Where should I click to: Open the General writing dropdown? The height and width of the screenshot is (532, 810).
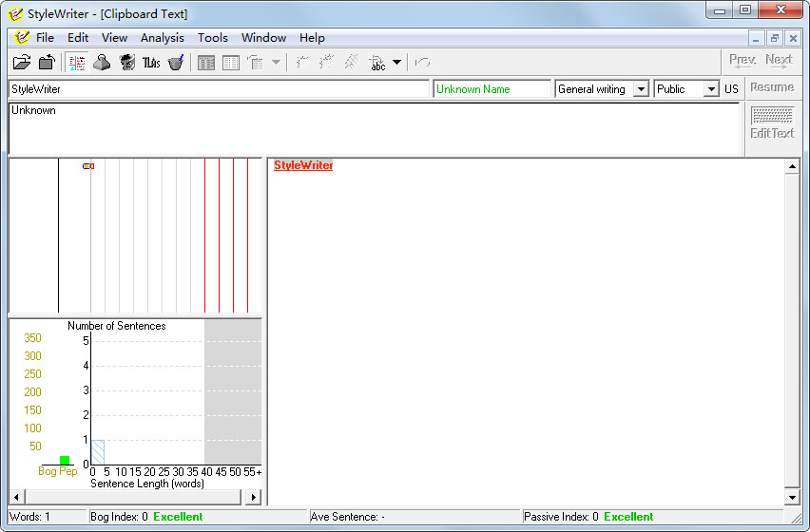click(x=640, y=89)
